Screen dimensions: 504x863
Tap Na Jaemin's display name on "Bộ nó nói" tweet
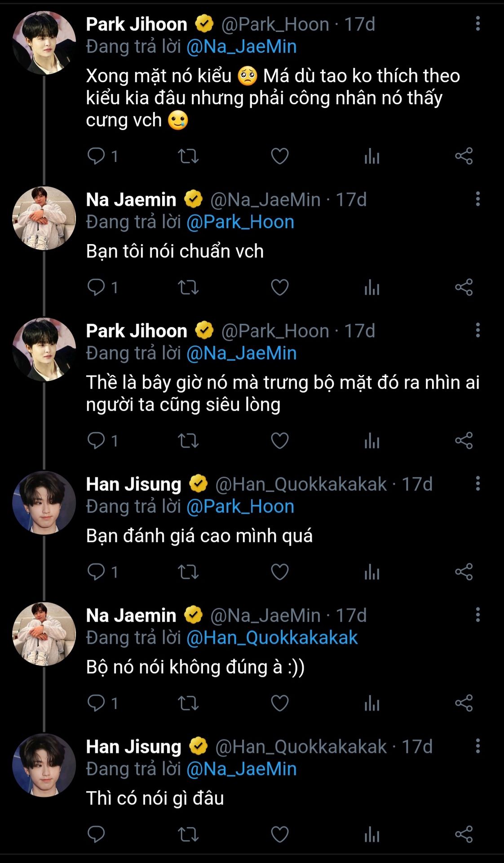[x=131, y=615]
